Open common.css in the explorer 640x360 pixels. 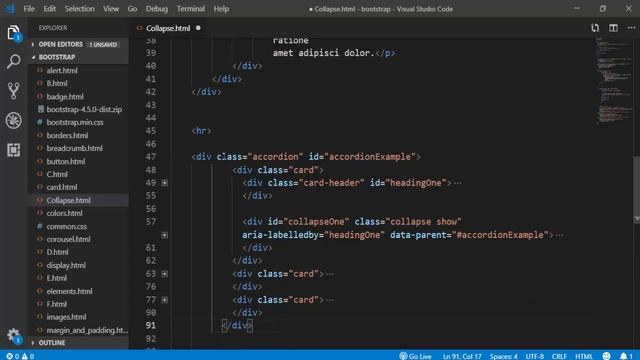(78, 226)
